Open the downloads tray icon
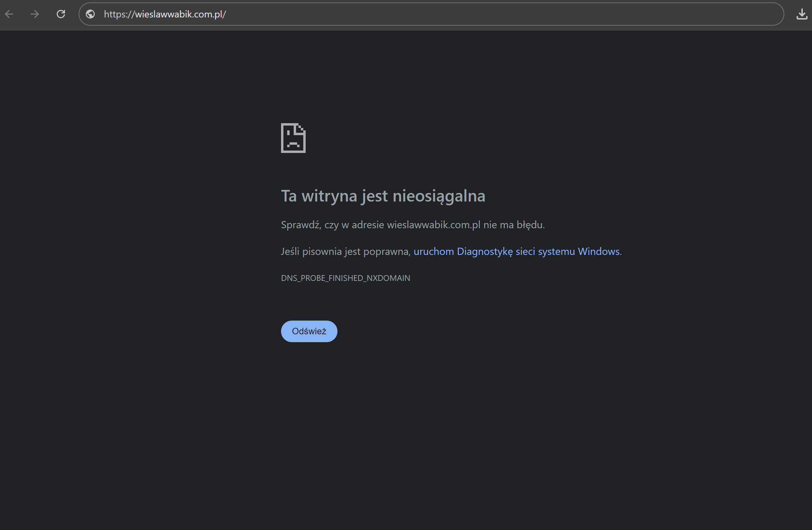This screenshot has width=812, height=530. (x=801, y=14)
